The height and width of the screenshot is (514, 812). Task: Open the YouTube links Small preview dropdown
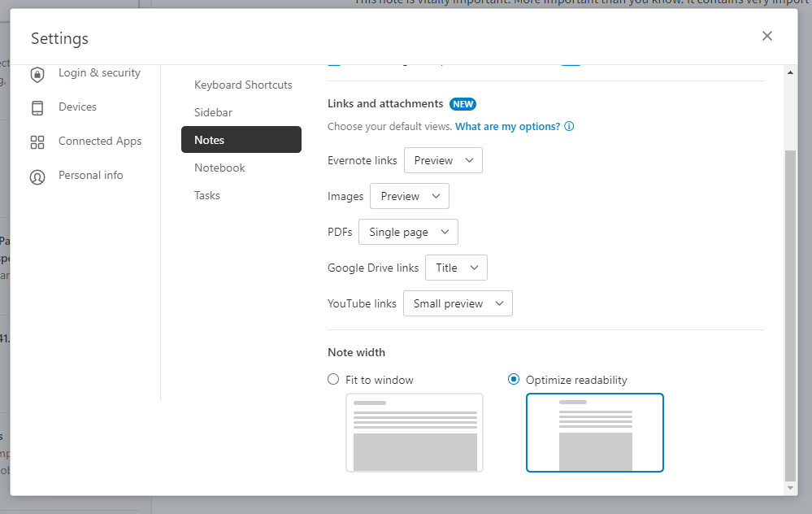(x=458, y=303)
